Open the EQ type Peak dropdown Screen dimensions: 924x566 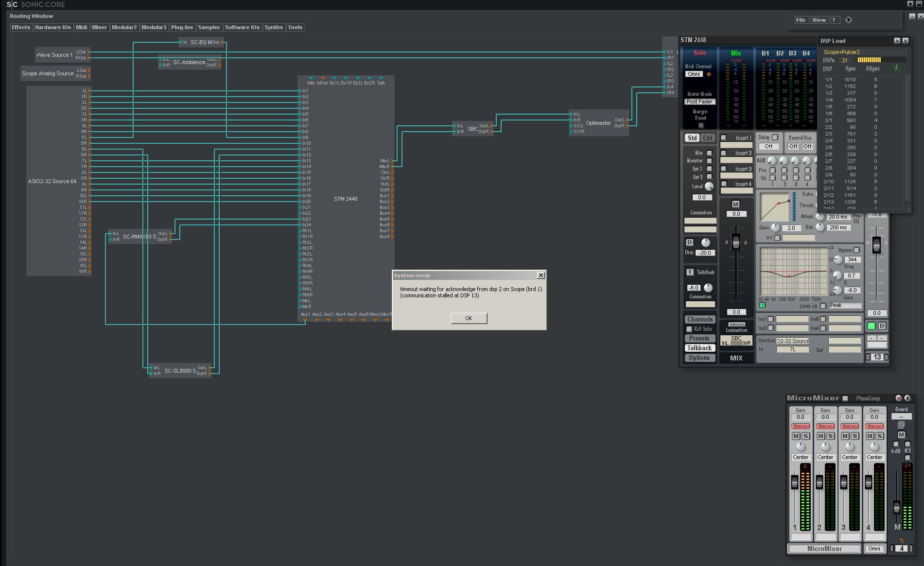(845, 305)
